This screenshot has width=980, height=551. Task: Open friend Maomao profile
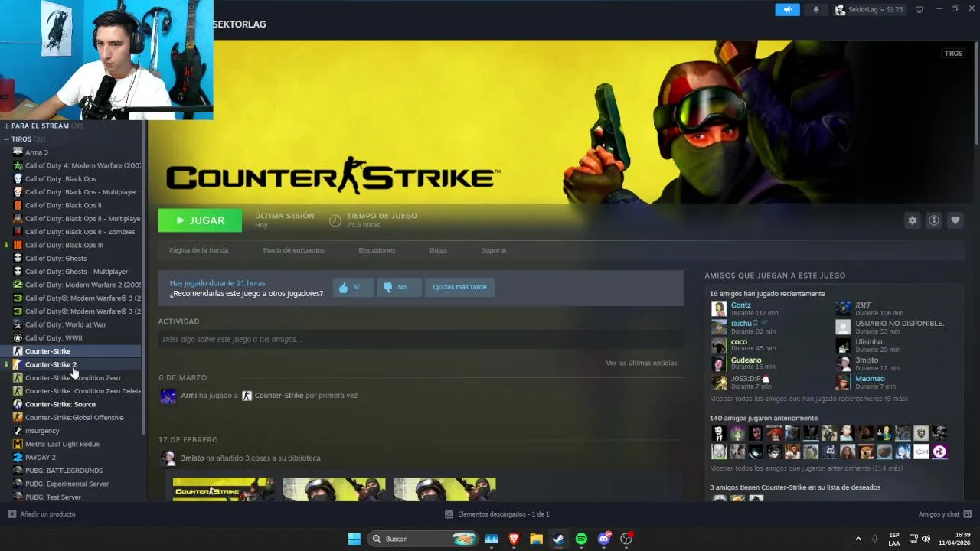point(870,379)
